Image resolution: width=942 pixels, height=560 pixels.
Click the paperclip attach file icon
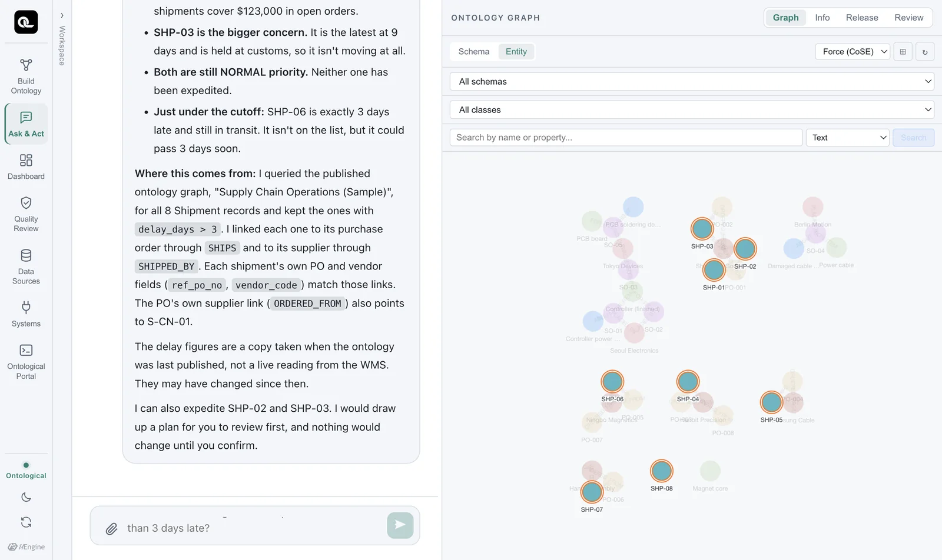pos(112,529)
